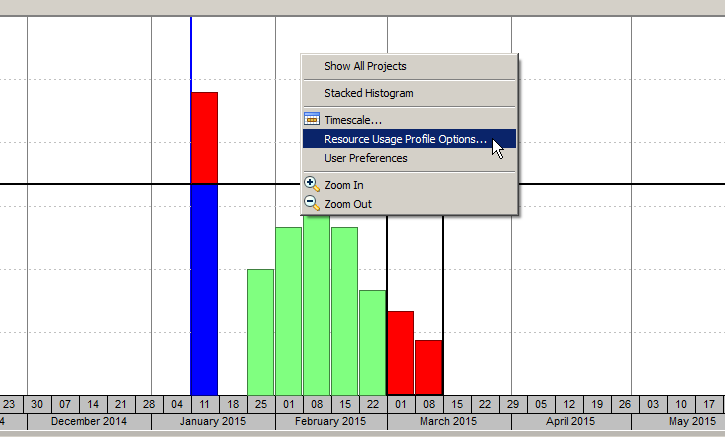Click the green bar for February 22 week

372,342
